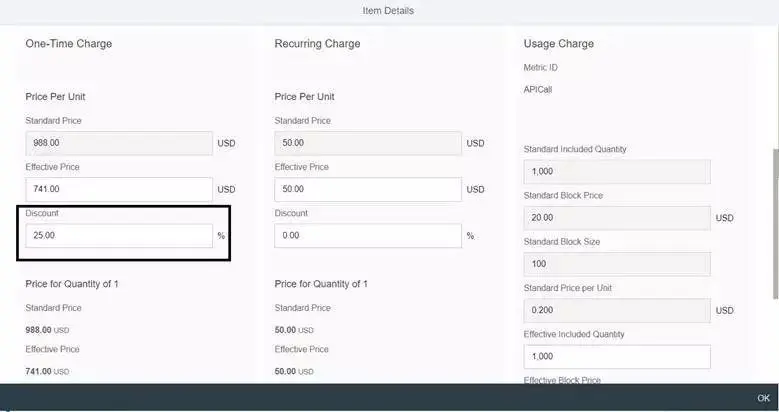The width and height of the screenshot is (779, 412).
Task: Click the Standard Block Size label
Action: 562,242
